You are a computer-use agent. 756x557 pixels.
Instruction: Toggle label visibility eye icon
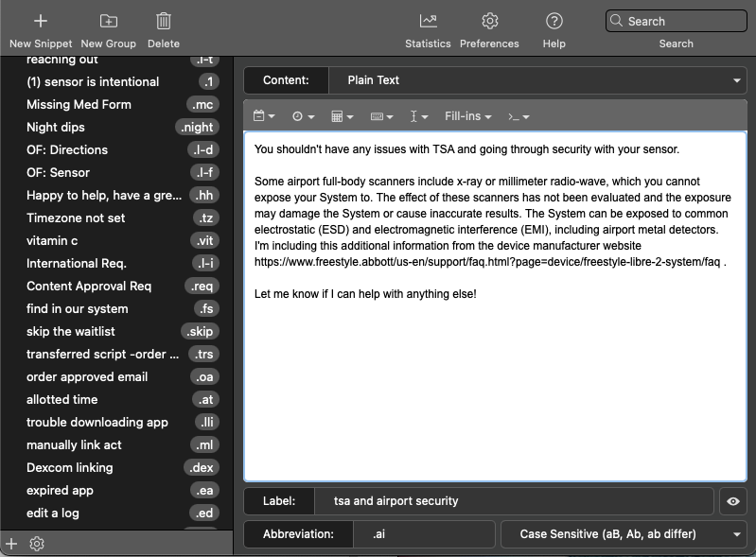[x=733, y=501]
